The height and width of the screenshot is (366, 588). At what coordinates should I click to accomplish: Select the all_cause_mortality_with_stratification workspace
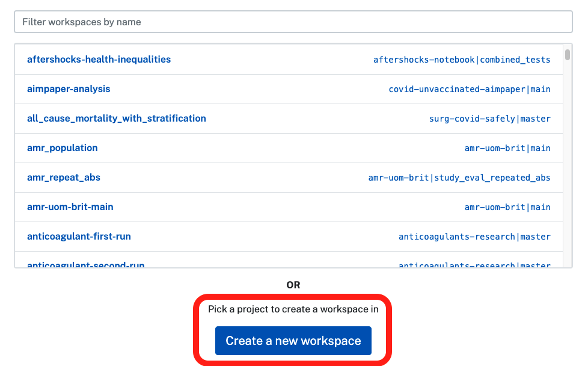[x=117, y=119]
